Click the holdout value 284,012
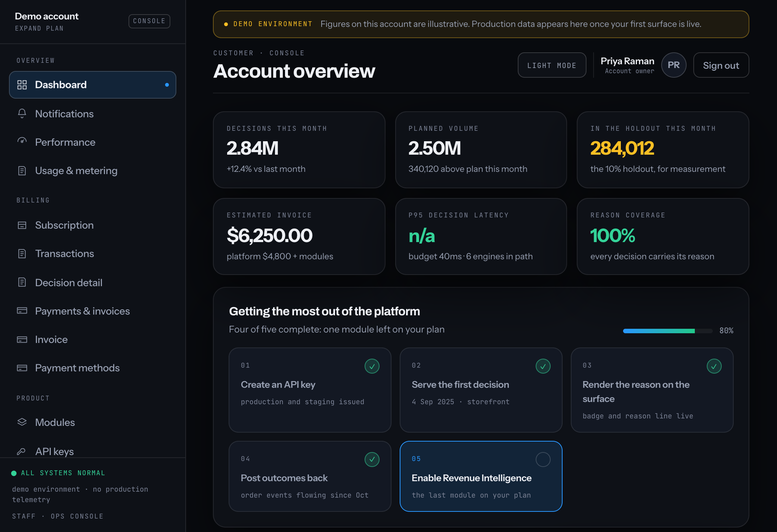Image resolution: width=777 pixels, height=532 pixels. [622, 148]
